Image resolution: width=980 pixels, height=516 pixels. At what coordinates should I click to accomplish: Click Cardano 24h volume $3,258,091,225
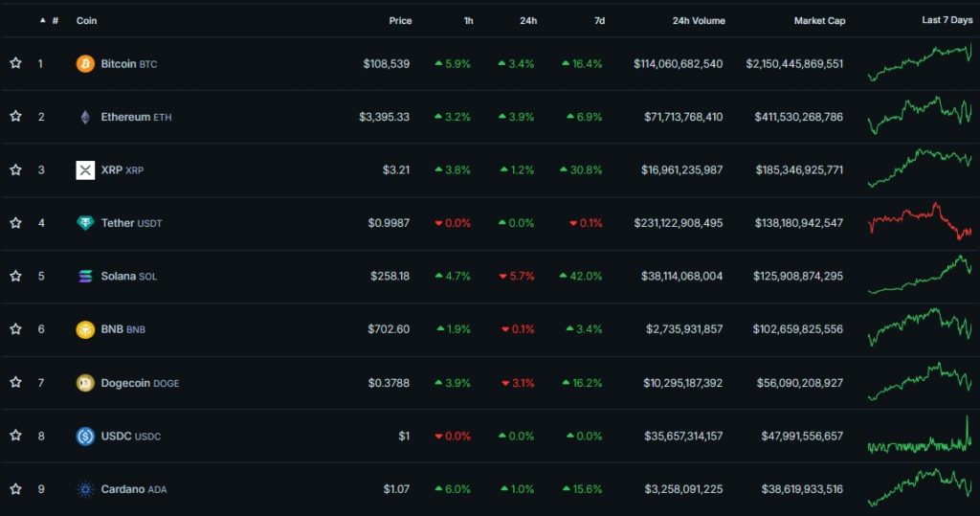point(684,489)
